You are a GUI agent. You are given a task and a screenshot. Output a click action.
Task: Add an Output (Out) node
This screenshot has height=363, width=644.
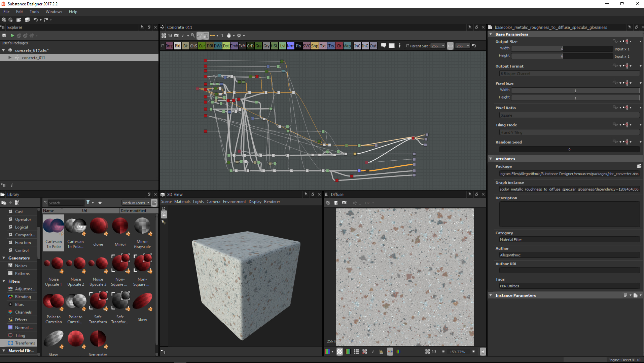tap(373, 46)
